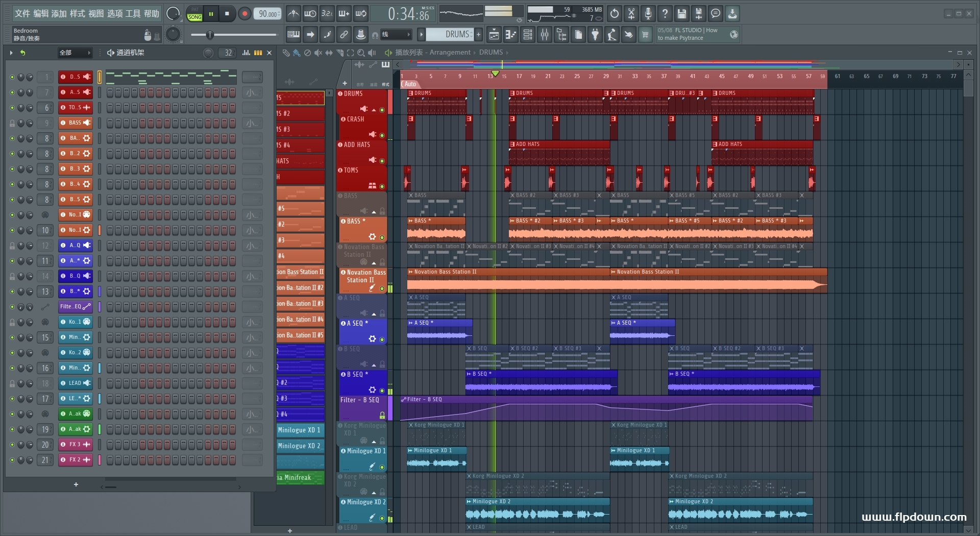Mute the LEAD channel LED in rack
The image size is (980, 536).
point(12,383)
